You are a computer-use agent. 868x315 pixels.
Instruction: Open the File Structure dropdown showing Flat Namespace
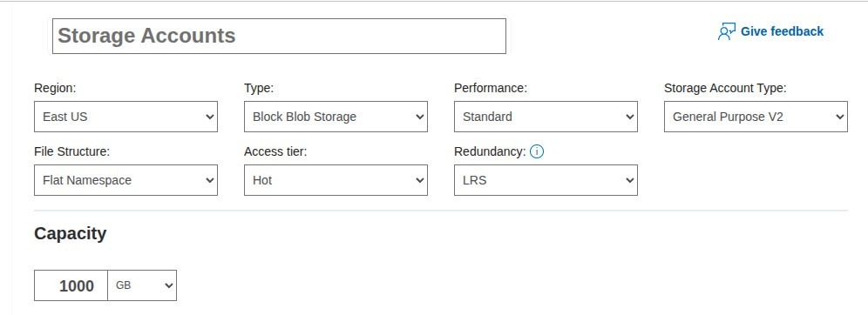click(125, 180)
